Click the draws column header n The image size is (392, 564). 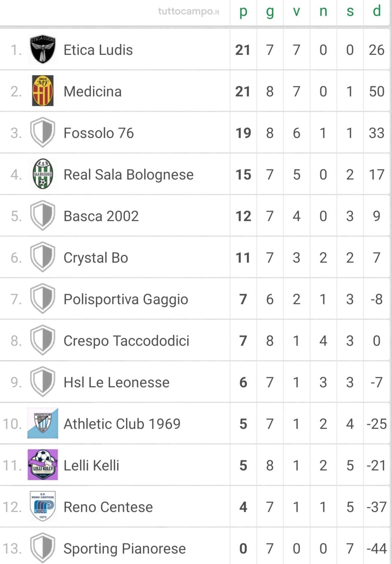point(323,12)
